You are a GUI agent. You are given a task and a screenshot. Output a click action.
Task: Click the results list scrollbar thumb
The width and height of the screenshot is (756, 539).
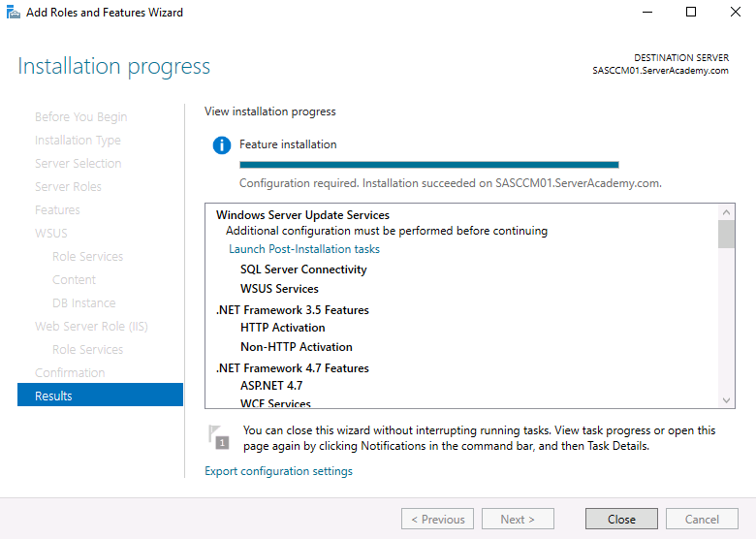727,234
